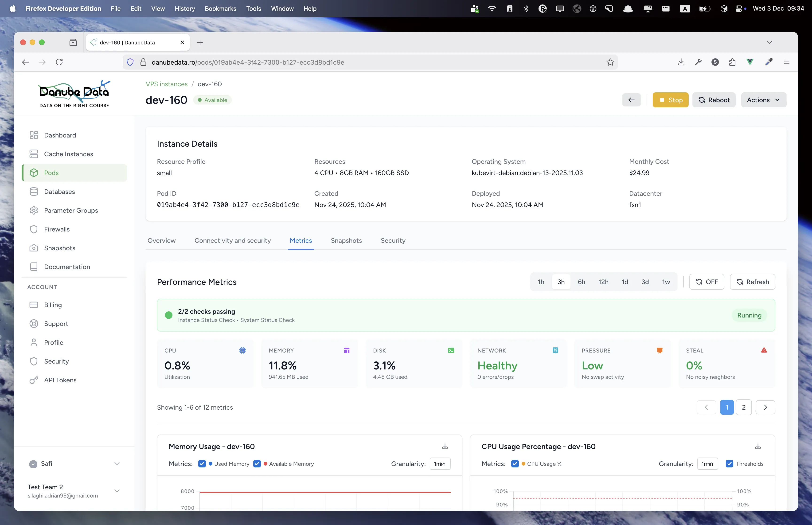Expand the Safi account menu
Image resolution: width=812 pixels, height=525 pixels.
[x=117, y=464]
